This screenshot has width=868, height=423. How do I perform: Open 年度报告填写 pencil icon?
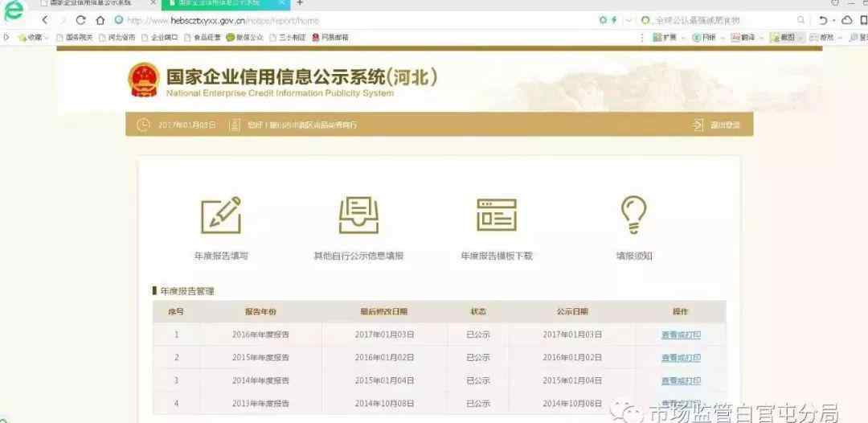(221, 214)
